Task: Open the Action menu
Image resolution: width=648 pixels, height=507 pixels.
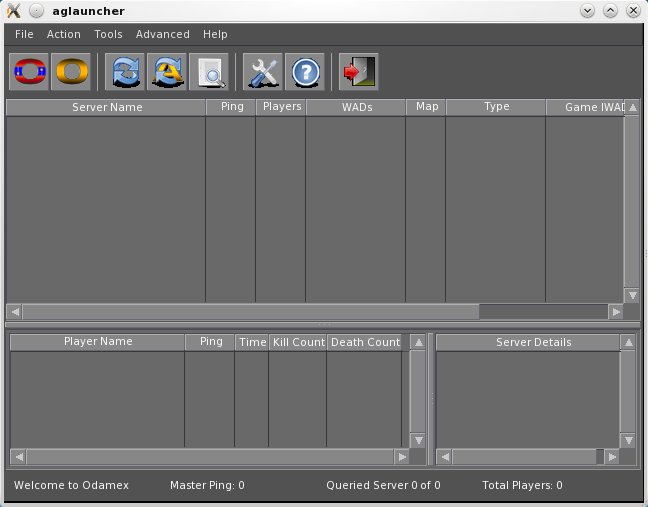Action: point(64,34)
